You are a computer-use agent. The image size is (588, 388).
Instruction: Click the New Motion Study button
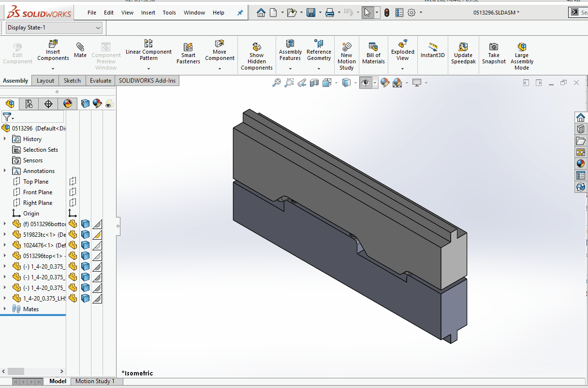pos(347,56)
